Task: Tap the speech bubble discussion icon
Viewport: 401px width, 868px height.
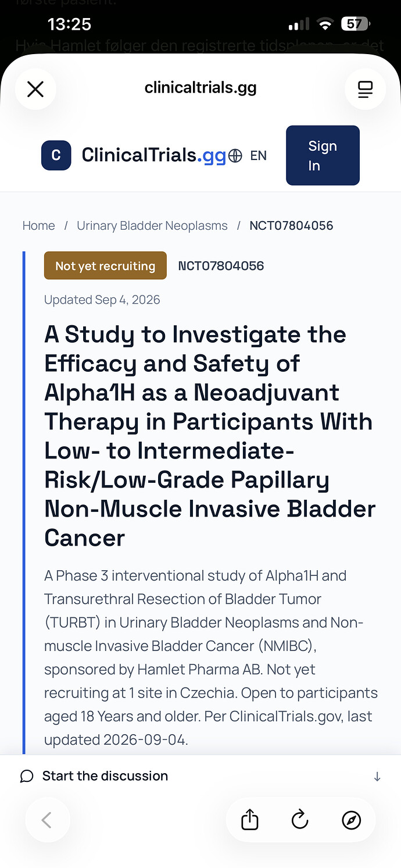Action: (27, 776)
